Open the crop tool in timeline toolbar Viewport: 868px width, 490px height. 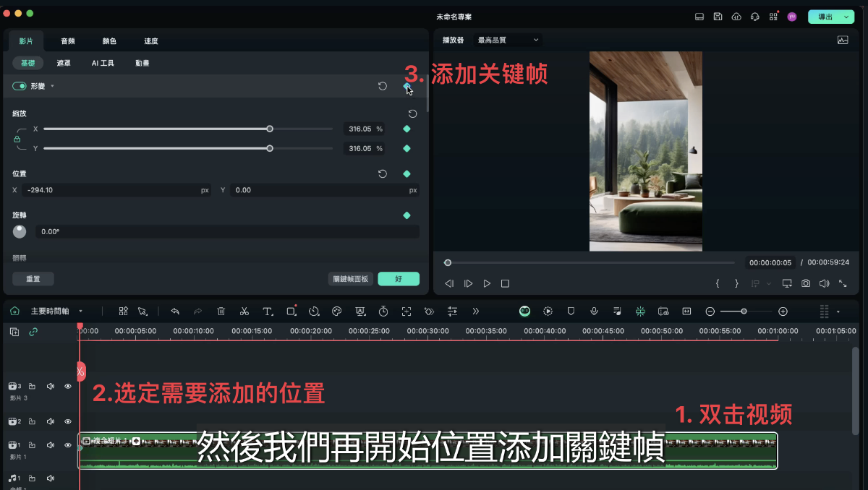click(x=291, y=311)
